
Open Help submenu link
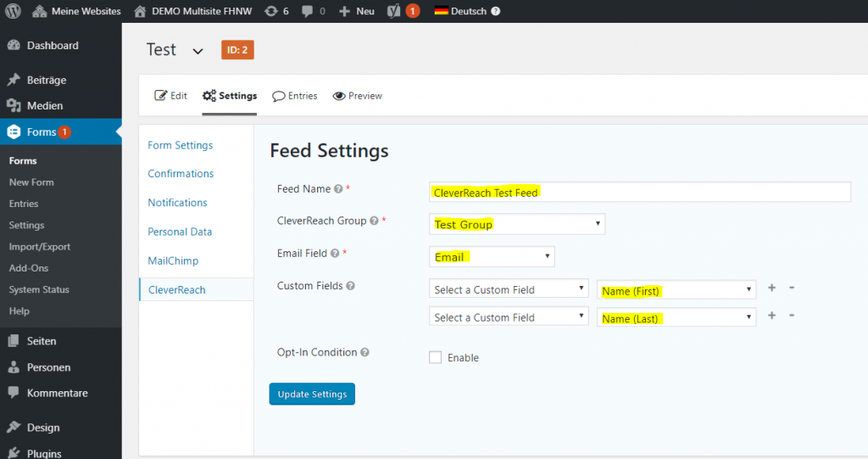(x=19, y=311)
